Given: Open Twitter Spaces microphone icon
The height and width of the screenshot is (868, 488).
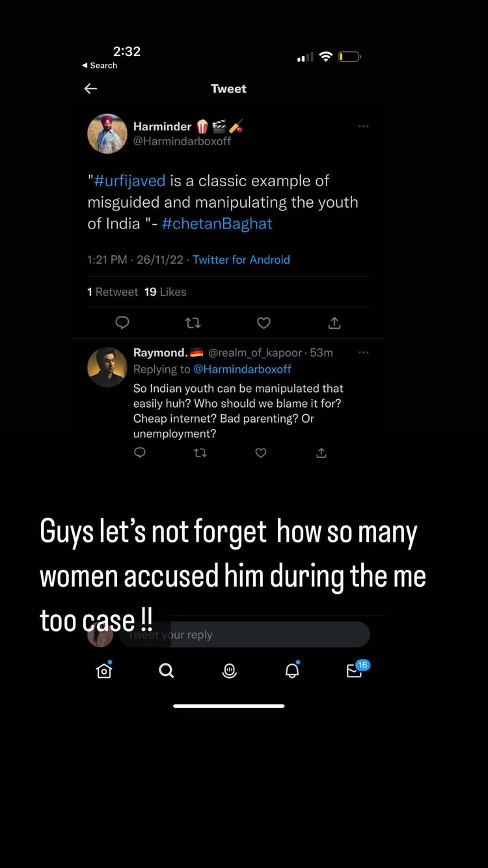Looking at the screenshot, I should coord(229,671).
